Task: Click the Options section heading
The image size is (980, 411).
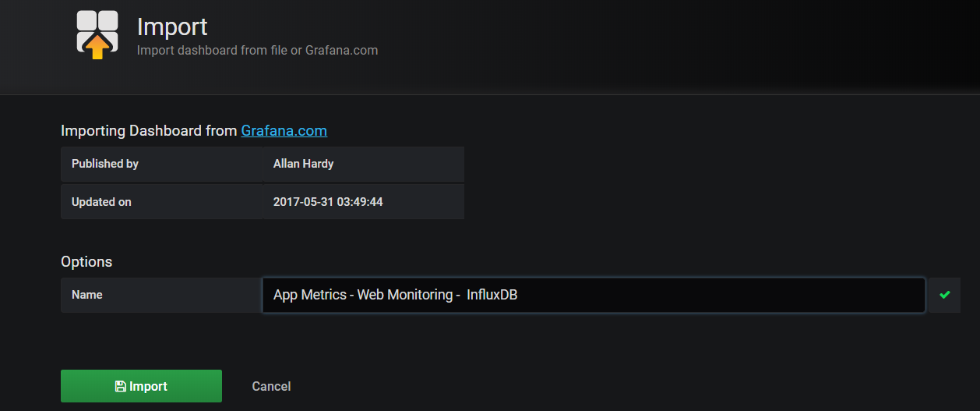Action: coord(86,261)
